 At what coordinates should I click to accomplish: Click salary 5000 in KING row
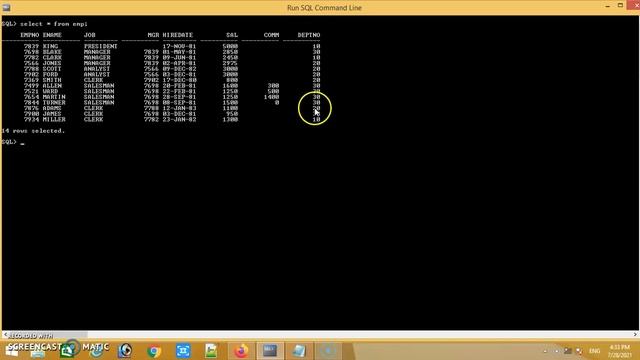pyautogui.click(x=230, y=47)
